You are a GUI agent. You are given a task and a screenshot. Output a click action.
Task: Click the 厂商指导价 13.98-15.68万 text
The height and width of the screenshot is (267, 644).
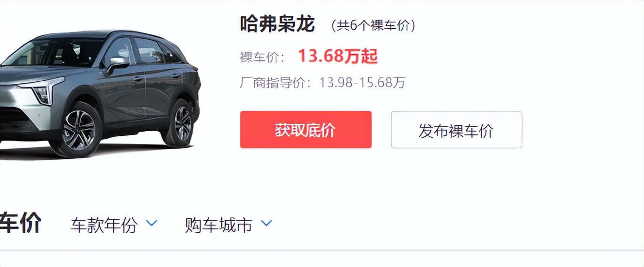[322, 83]
